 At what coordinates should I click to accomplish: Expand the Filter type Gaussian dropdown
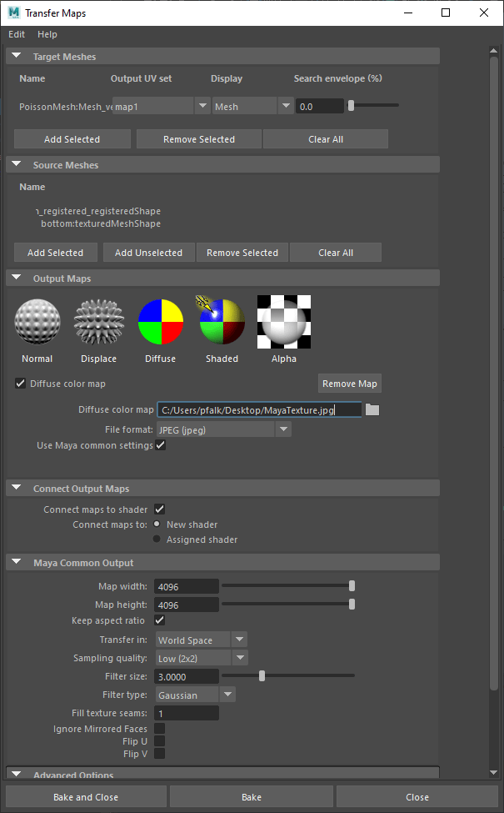(x=196, y=695)
